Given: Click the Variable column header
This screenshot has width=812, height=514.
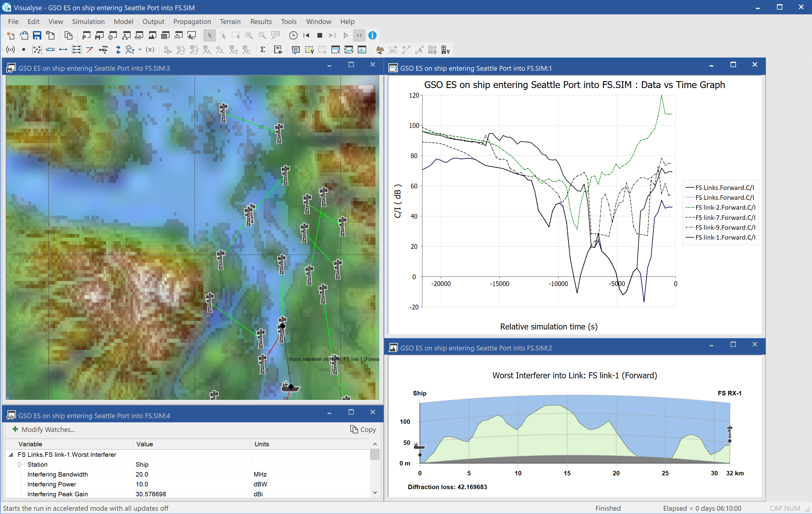Looking at the screenshot, I should [70, 444].
